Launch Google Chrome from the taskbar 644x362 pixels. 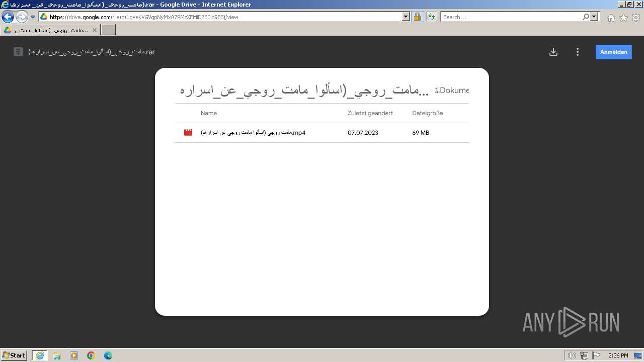[91, 355]
